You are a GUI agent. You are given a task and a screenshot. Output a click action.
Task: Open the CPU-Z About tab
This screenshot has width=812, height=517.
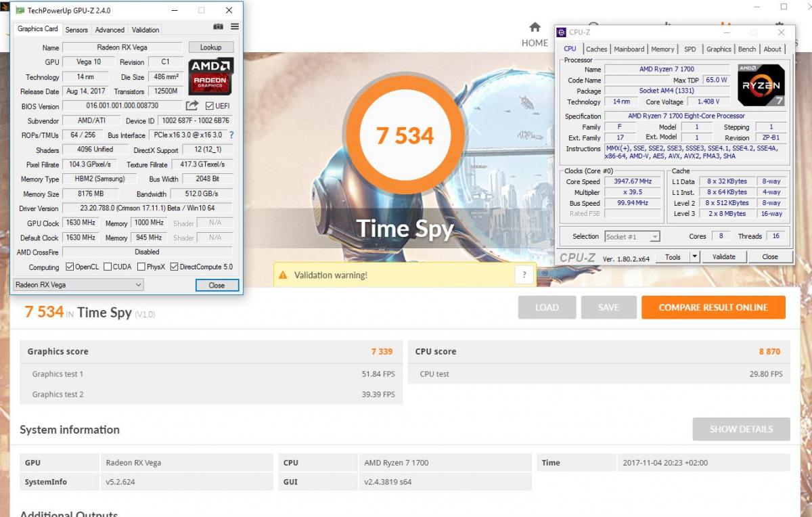(772, 49)
